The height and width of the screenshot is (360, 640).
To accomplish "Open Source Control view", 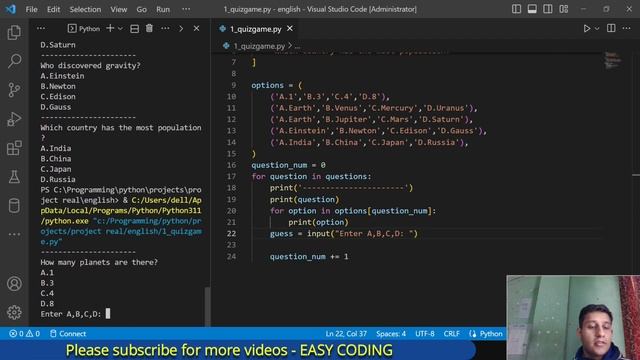I will [14, 90].
